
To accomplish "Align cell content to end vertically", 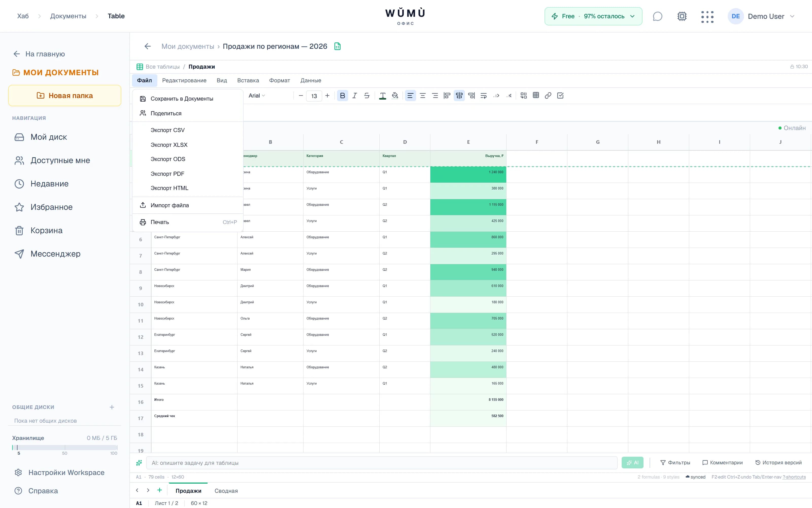I will coord(471,96).
